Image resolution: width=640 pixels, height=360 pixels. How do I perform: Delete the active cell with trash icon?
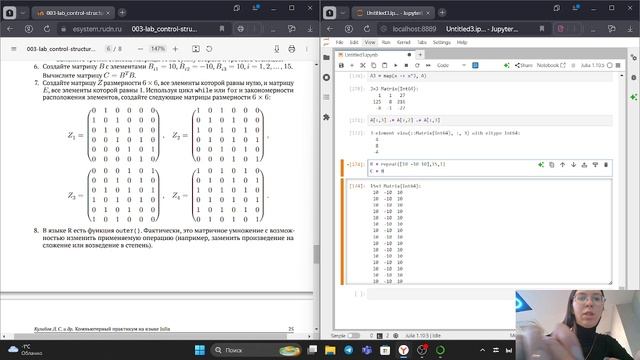[606, 164]
